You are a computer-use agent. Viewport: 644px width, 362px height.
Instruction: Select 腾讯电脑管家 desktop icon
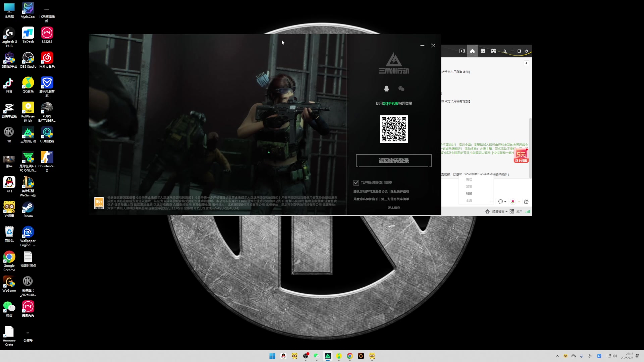coord(47,86)
